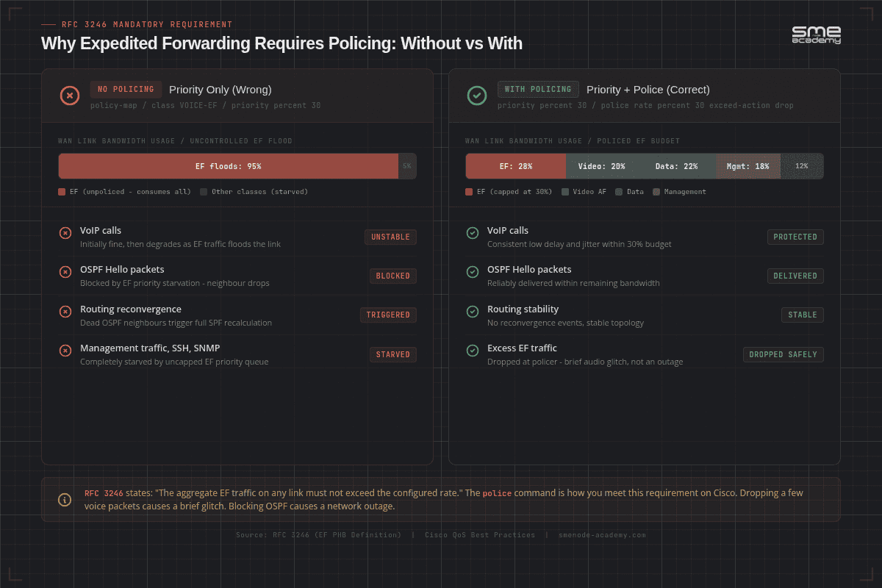Click the red X circle beside Priority Only (Wrong)
Screen dimensions: 882x588
(69, 95)
